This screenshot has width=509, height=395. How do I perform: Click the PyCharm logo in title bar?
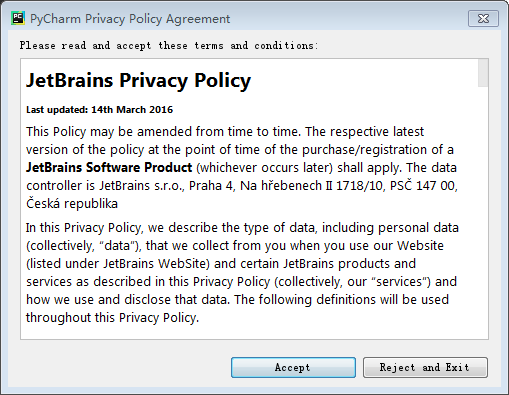click(x=18, y=18)
